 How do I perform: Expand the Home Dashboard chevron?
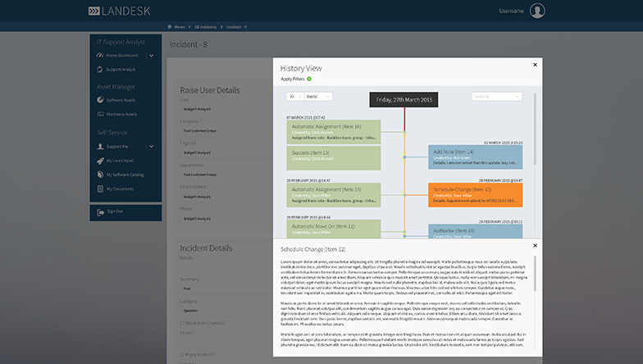click(x=151, y=55)
